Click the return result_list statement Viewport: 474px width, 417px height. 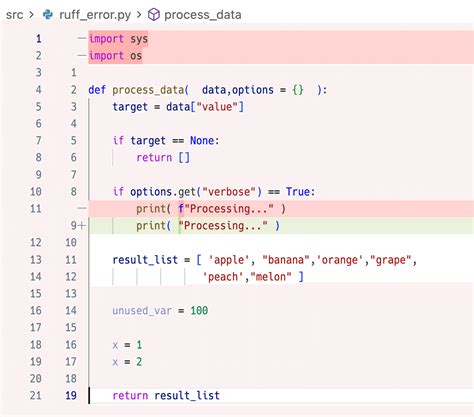[166, 396]
